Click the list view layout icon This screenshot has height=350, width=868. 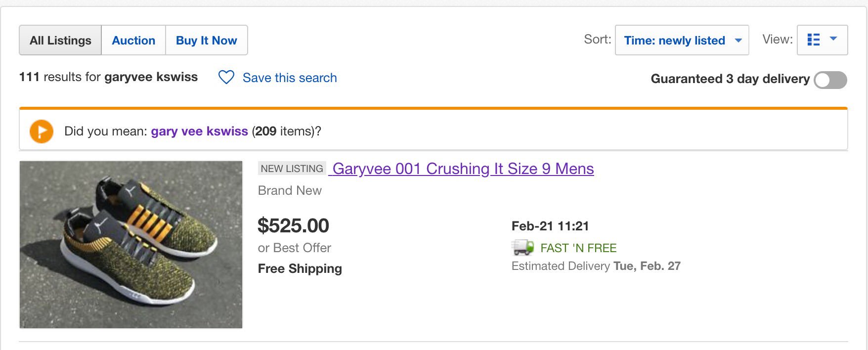pyautogui.click(x=813, y=40)
